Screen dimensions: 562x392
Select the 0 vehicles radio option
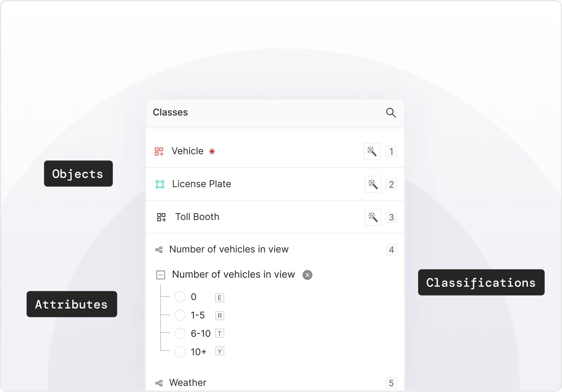(x=180, y=297)
